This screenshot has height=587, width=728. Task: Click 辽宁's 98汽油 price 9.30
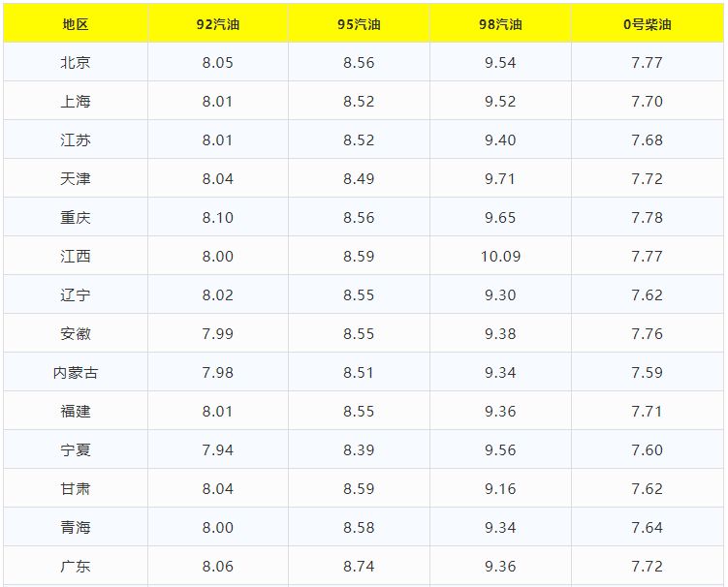(500, 295)
